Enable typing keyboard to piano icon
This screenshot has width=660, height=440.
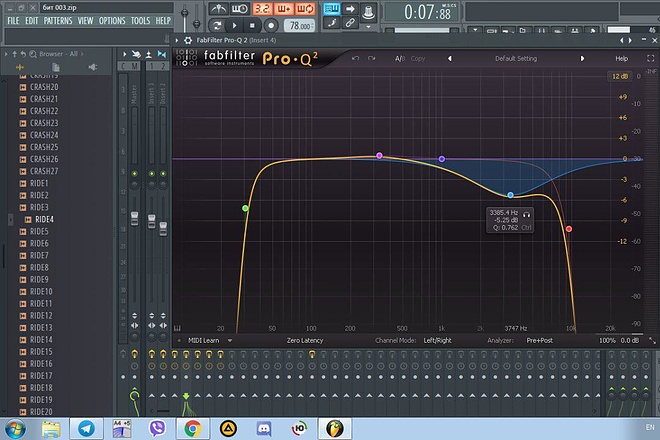click(332, 9)
